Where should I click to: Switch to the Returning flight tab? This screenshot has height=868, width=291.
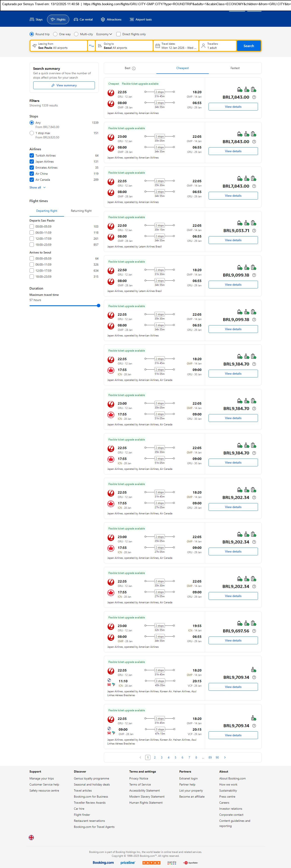coord(81,211)
